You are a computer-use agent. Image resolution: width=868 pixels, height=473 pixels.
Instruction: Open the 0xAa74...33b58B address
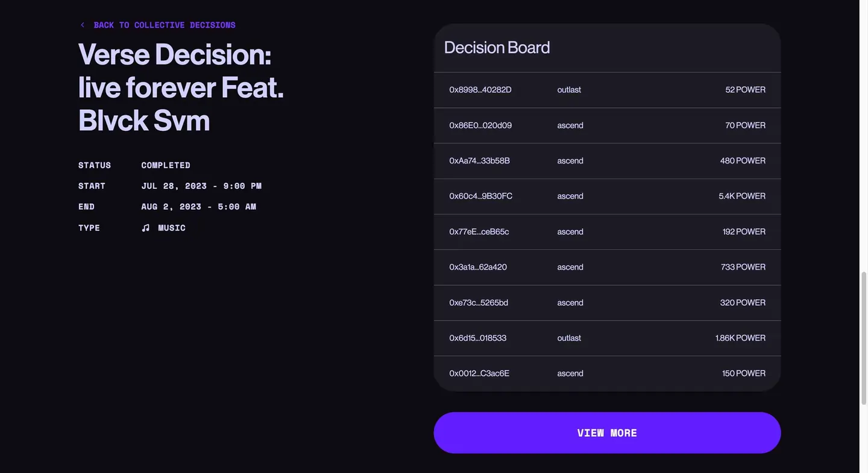click(479, 160)
